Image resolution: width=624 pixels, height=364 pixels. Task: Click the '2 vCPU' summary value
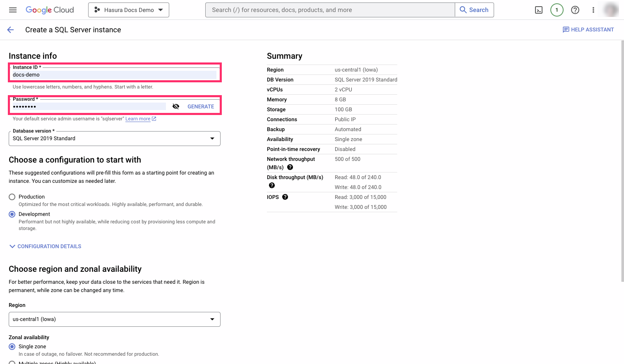point(343,90)
